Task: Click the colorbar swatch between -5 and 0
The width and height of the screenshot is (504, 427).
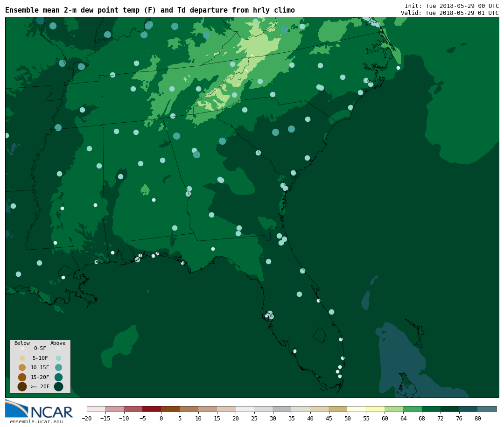Action: [x=152, y=409]
